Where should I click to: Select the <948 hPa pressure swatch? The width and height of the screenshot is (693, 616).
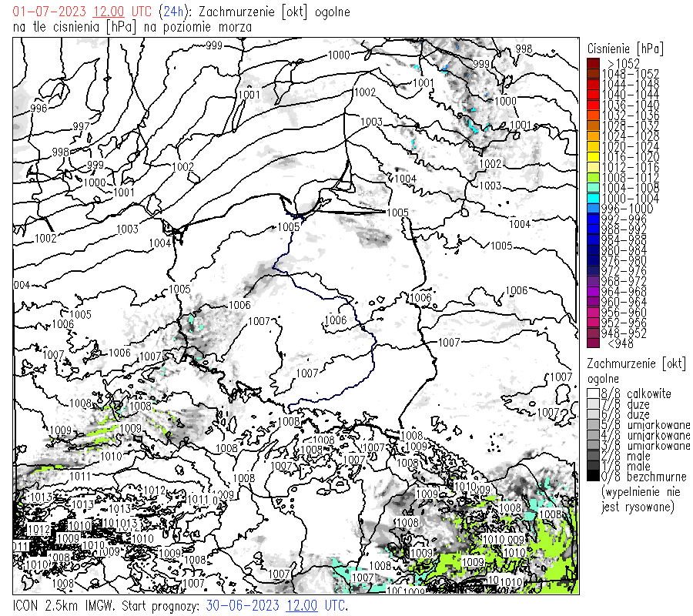[x=593, y=343]
